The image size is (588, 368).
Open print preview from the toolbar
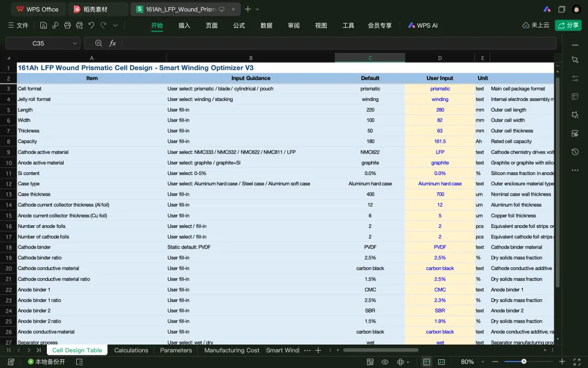(79, 25)
